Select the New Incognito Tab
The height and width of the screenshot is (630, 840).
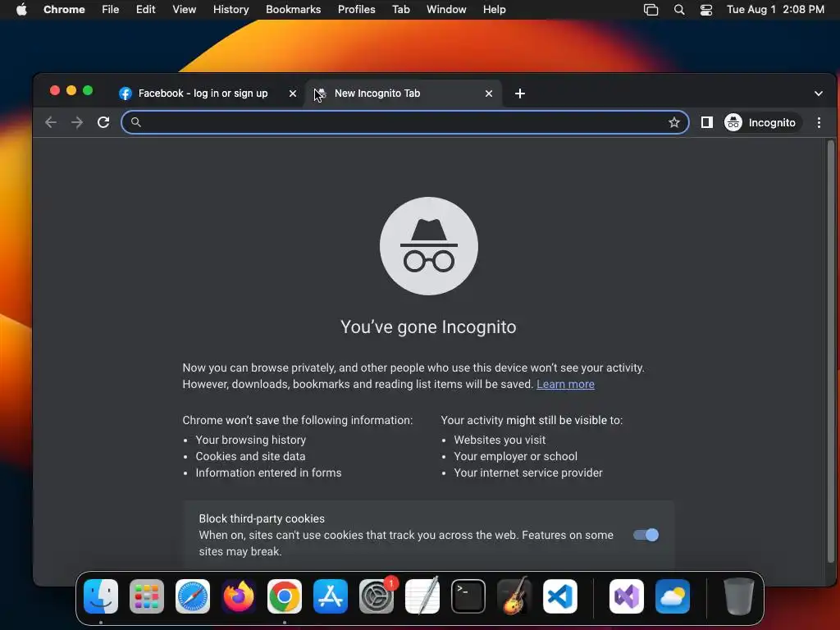click(x=403, y=94)
